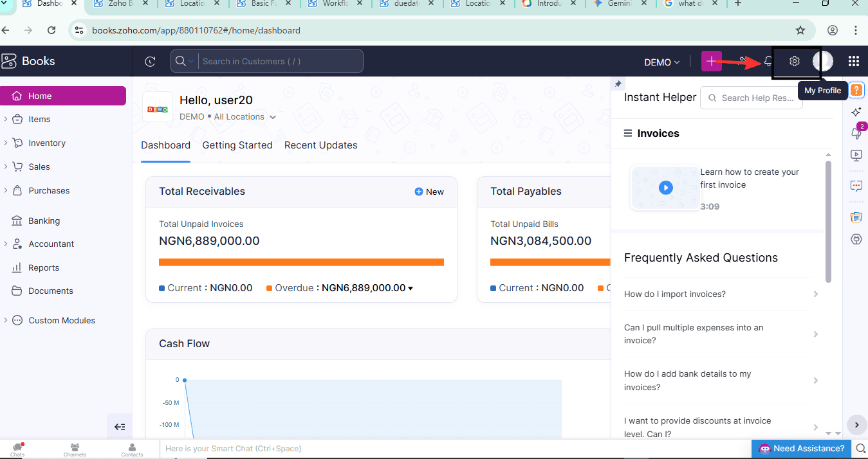Open the DEMO organization dropdown

click(662, 62)
